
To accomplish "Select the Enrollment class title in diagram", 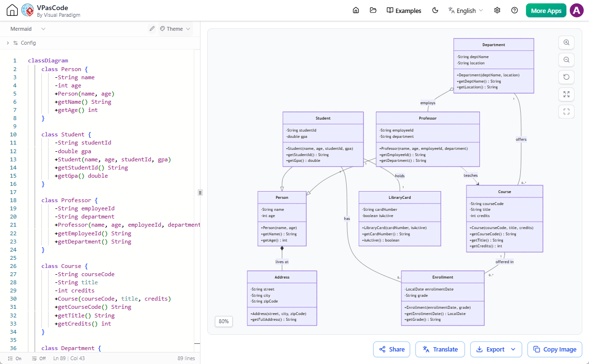I will 442,277.
